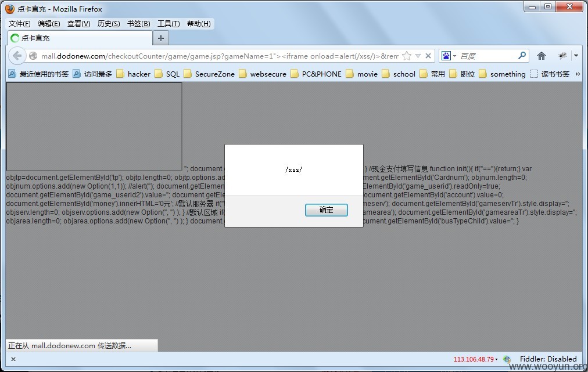The width and height of the screenshot is (588, 372).
Task: Open the something bookmark folder
Action: [x=502, y=74]
